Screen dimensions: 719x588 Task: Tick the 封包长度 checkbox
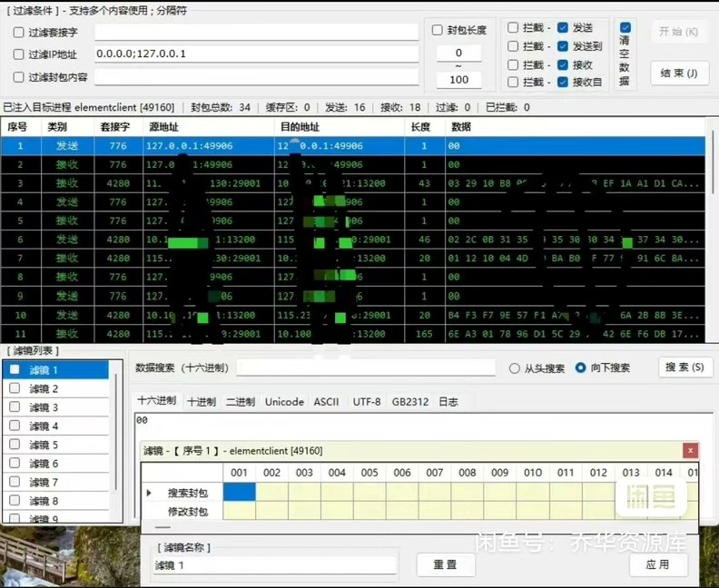pyautogui.click(x=437, y=30)
